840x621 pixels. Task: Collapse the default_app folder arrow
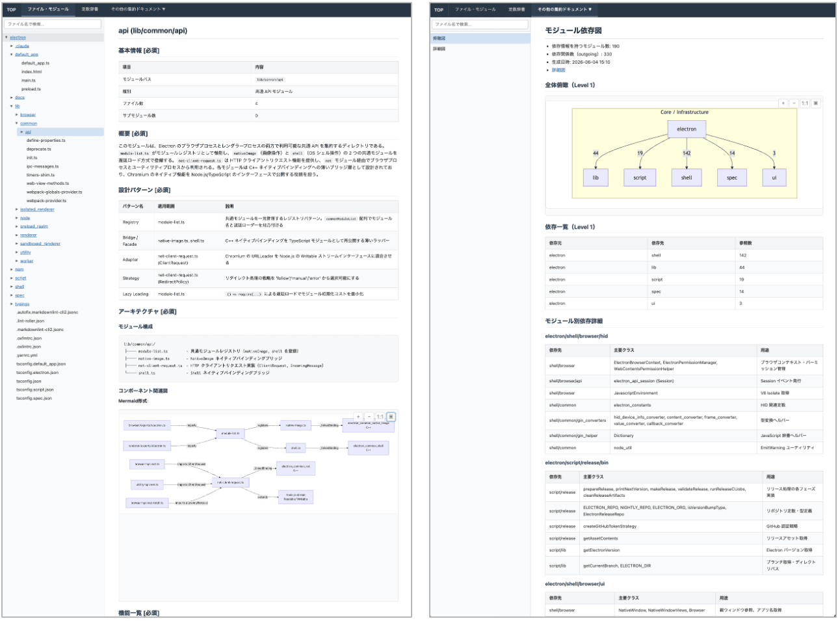pyautogui.click(x=12, y=55)
